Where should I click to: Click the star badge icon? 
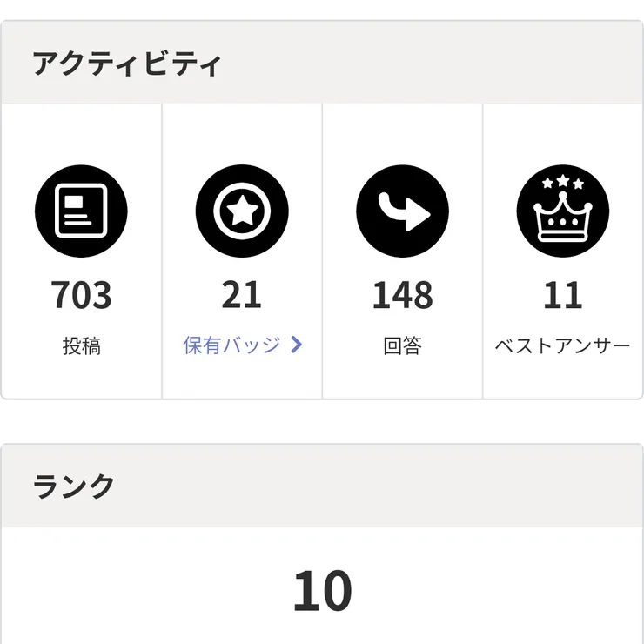[242, 211]
